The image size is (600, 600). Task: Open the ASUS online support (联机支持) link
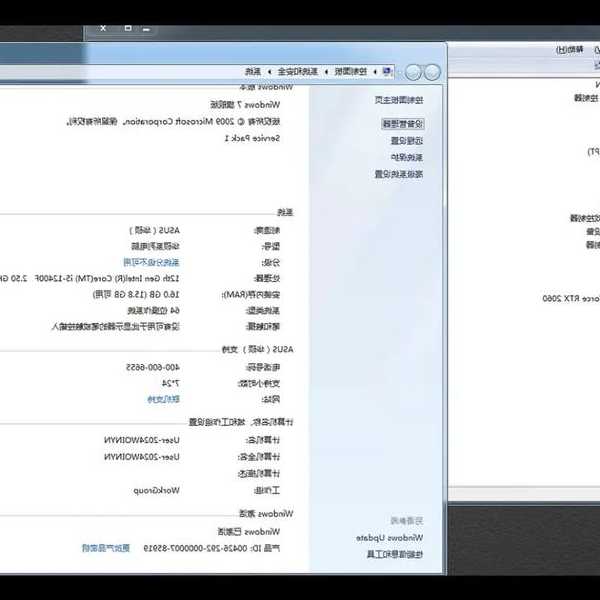164,399
